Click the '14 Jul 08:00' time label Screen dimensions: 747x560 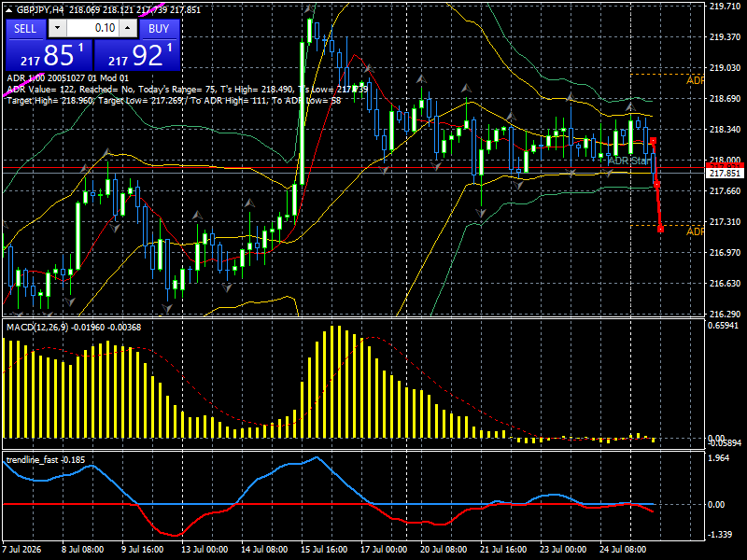coord(264,550)
